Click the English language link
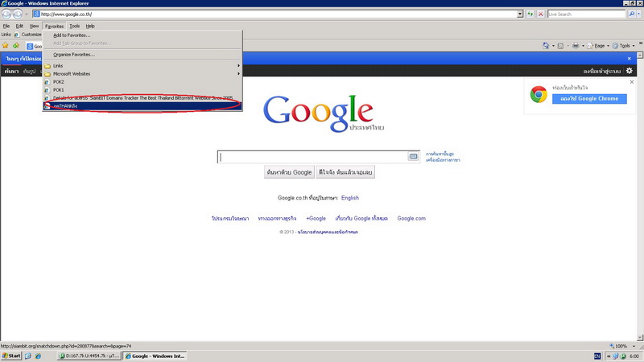The image size is (644, 362). [x=350, y=198]
